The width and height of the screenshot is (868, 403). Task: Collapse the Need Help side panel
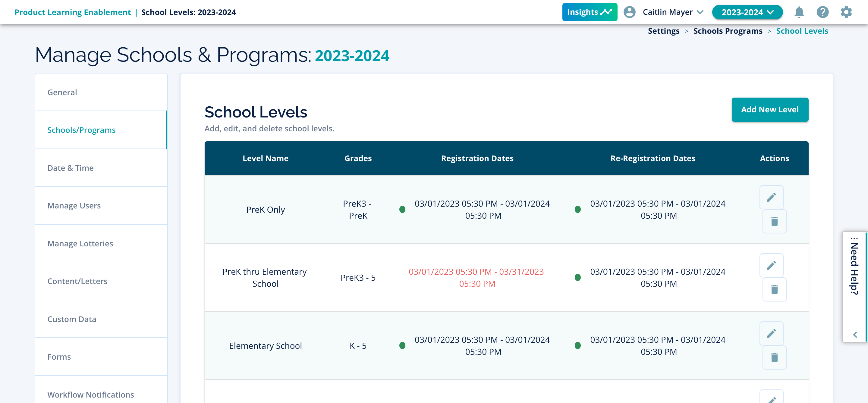pyautogui.click(x=855, y=335)
